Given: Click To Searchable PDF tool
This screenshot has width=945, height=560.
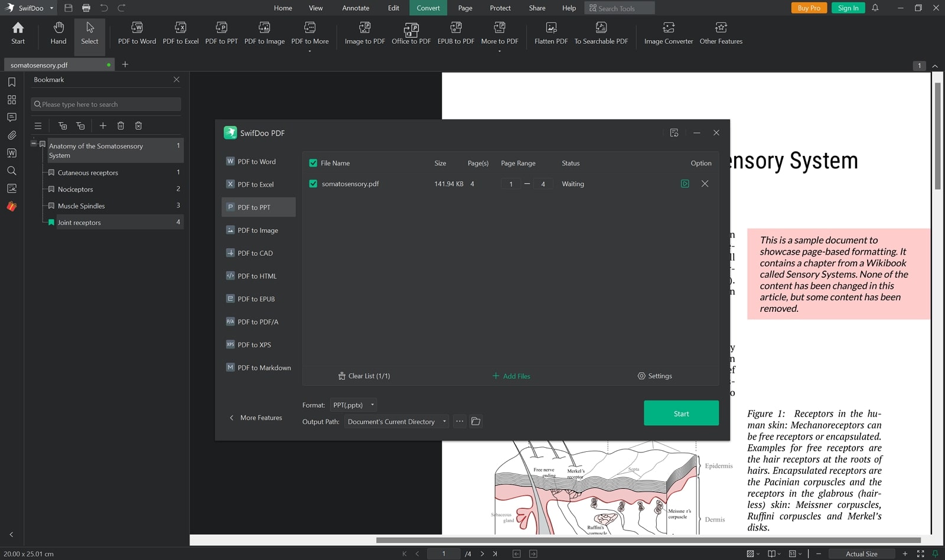Looking at the screenshot, I should 601,34.
